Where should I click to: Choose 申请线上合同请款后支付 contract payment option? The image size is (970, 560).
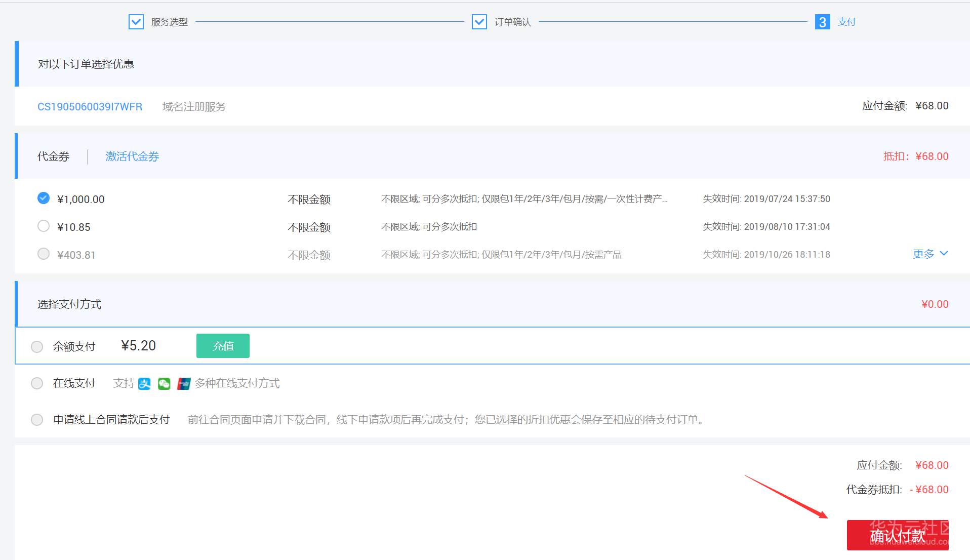[x=37, y=420]
